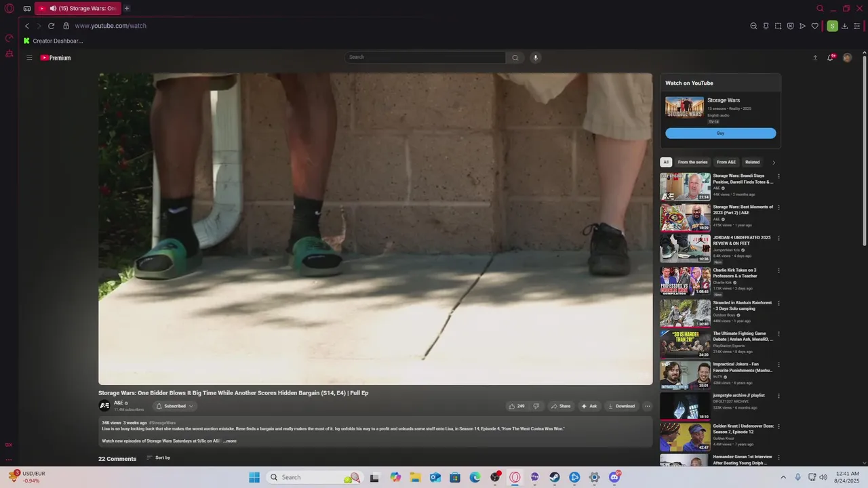Click the blue Buy button
868x488 pixels.
721,134
